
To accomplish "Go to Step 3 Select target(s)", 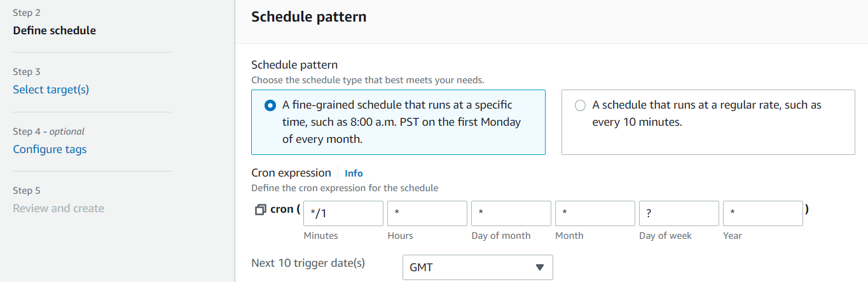I will click(51, 90).
